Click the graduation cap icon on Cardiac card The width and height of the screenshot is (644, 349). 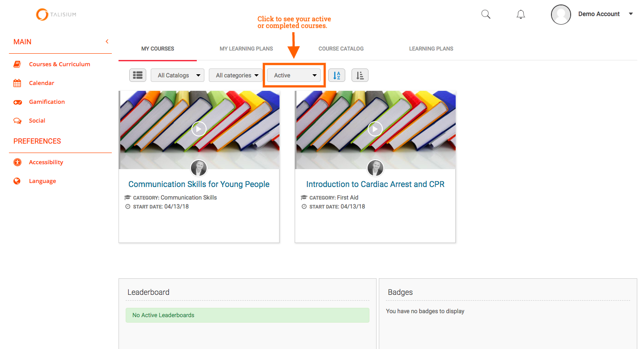(x=304, y=197)
